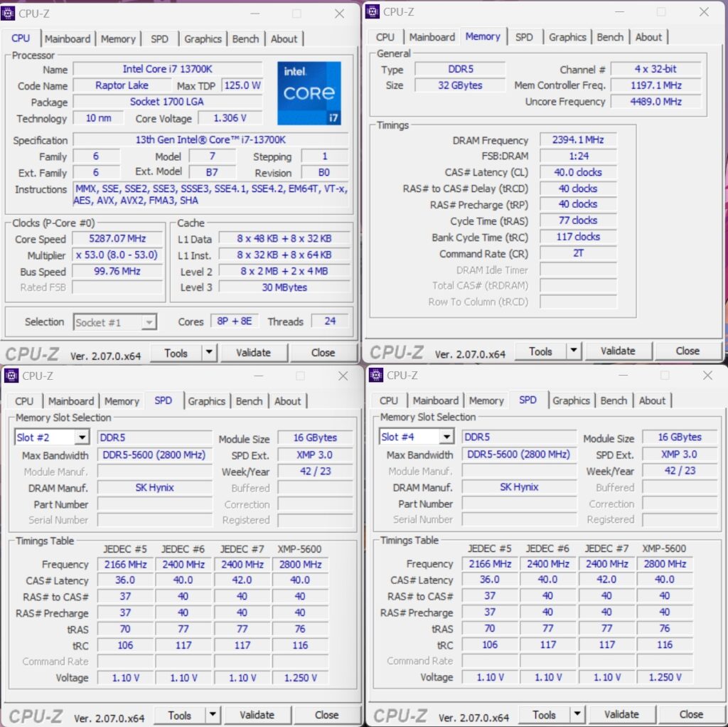Click Tools button in CPU window
Viewport: 728px width, 727px height.
click(x=176, y=353)
